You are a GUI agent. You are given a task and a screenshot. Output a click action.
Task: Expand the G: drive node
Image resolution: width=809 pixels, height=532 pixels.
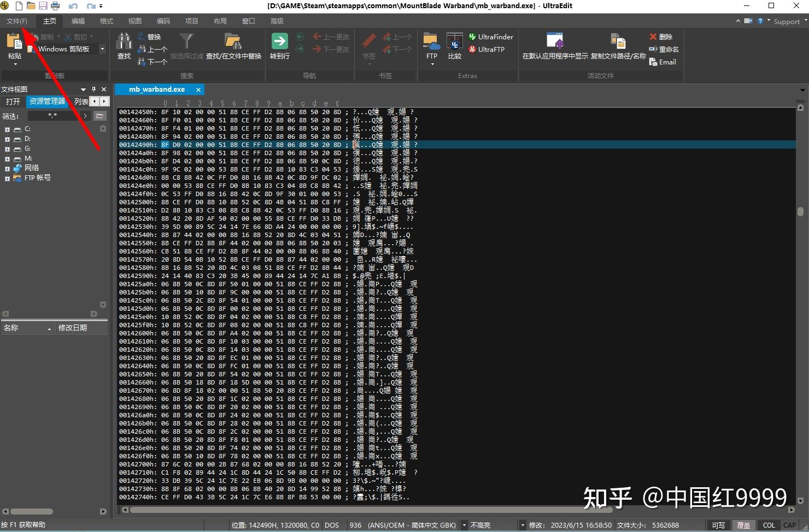point(7,149)
